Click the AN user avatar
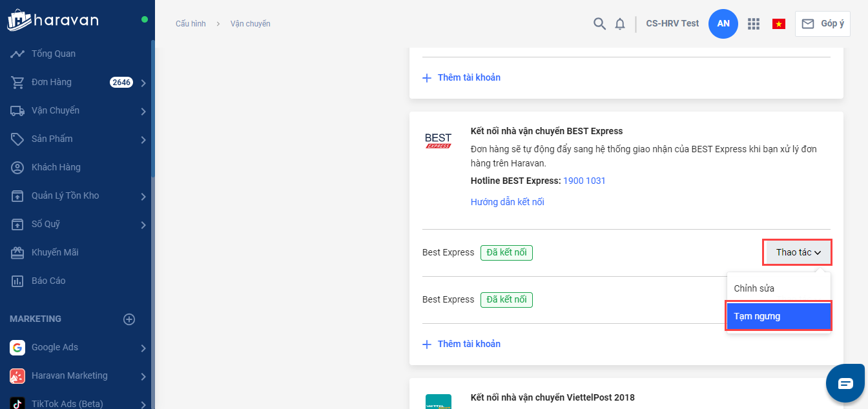Image resolution: width=868 pixels, height=409 pixels. tap(723, 24)
